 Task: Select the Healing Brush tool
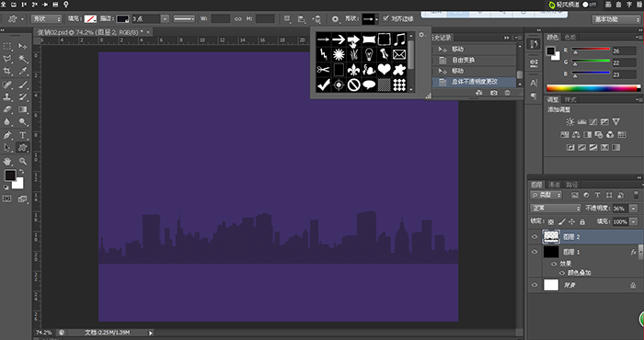coord(7,85)
